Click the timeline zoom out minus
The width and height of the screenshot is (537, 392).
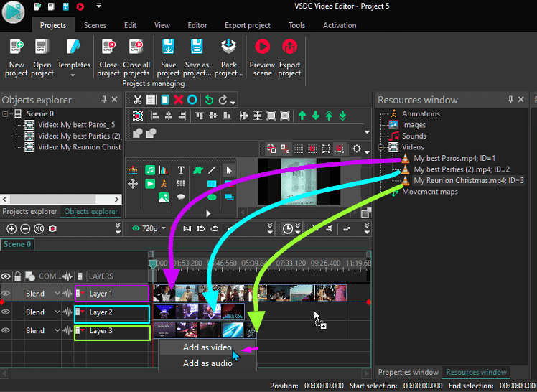click(25, 229)
